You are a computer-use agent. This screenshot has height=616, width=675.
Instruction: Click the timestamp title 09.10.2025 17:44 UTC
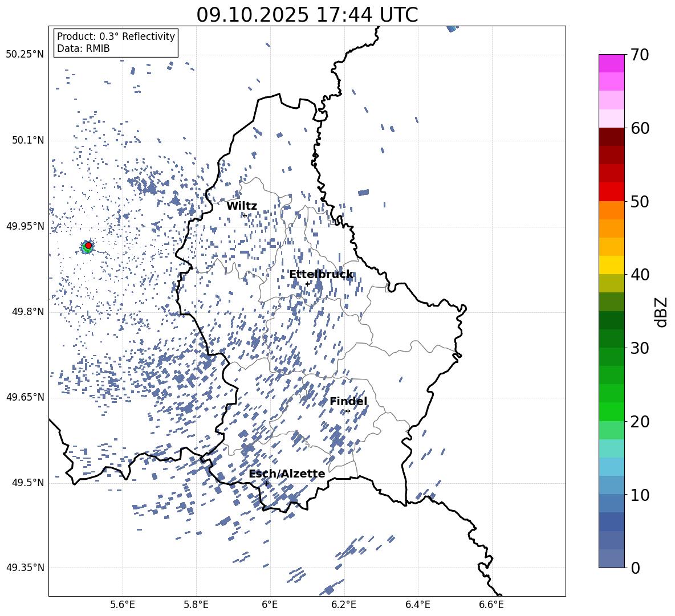click(x=307, y=15)
